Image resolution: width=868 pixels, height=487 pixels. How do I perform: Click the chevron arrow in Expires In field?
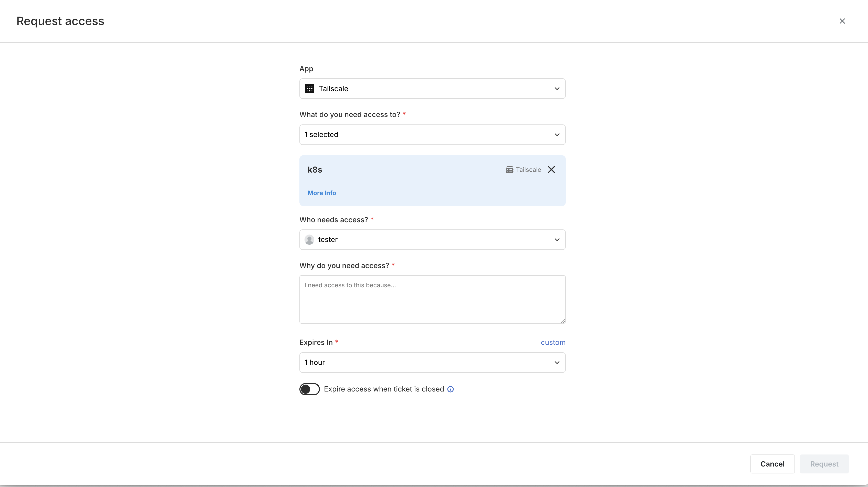point(557,363)
